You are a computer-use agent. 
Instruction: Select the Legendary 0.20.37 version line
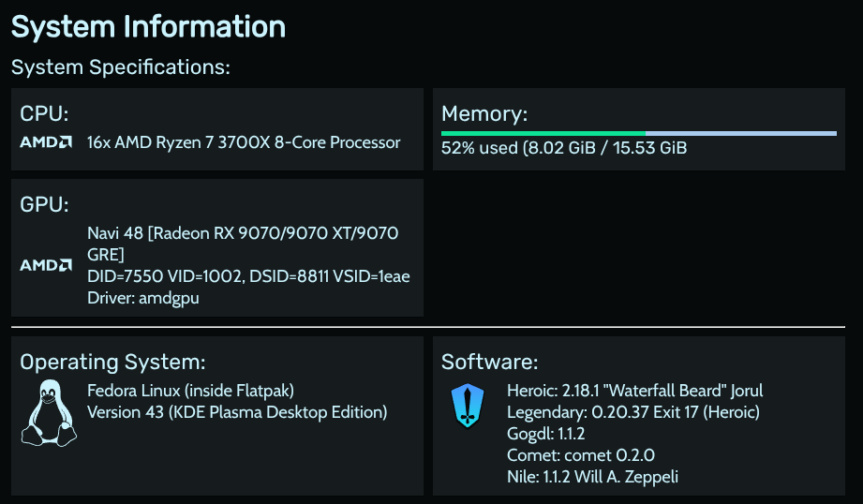tap(632, 411)
